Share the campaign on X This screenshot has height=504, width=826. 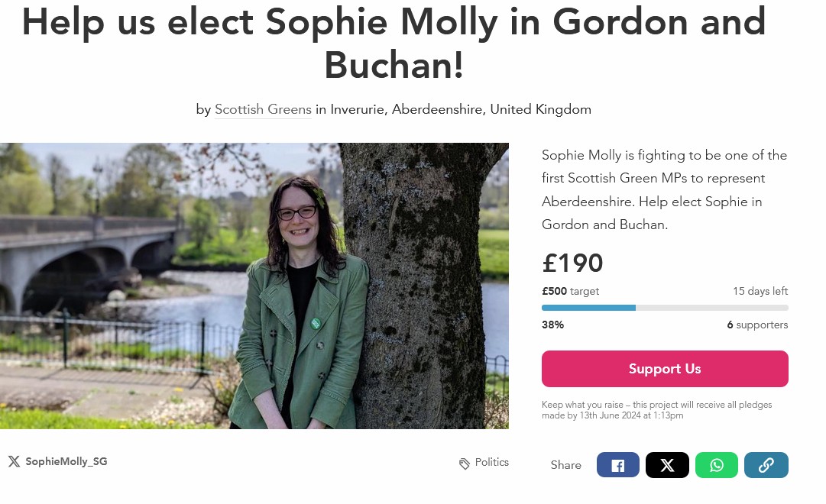667,465
